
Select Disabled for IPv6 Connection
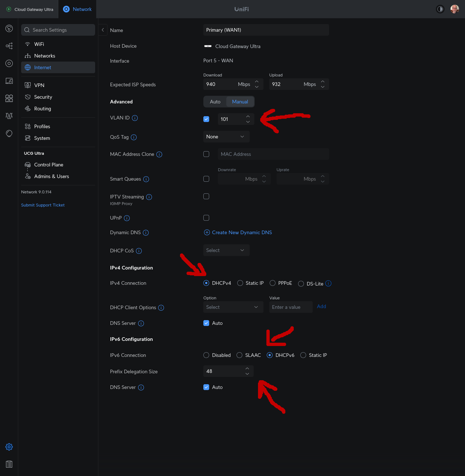click(206, 355)
